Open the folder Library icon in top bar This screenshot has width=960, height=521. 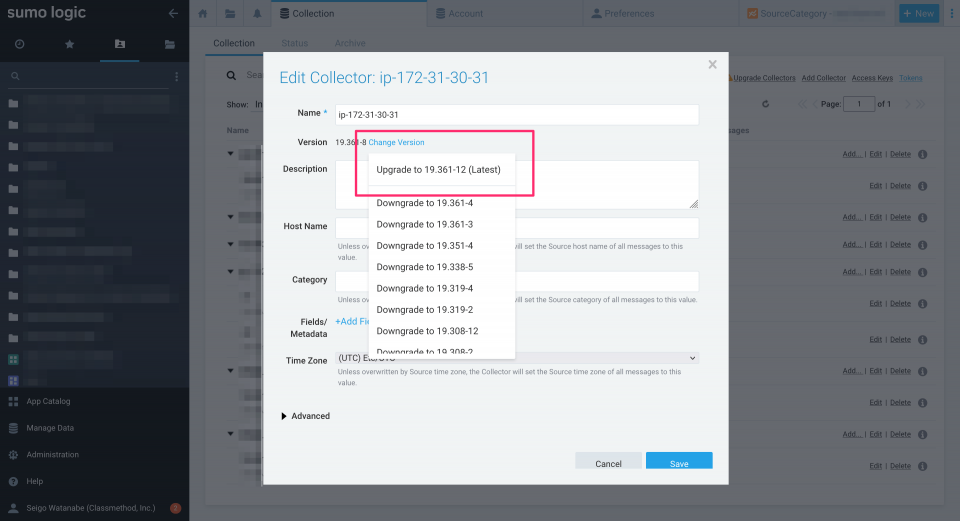(x=230, y=14)
